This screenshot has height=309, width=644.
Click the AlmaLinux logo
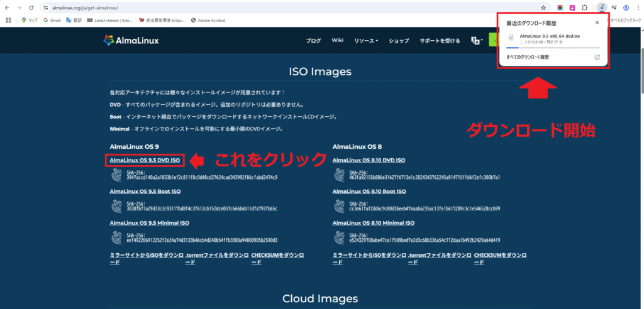(x=131, y=40)
